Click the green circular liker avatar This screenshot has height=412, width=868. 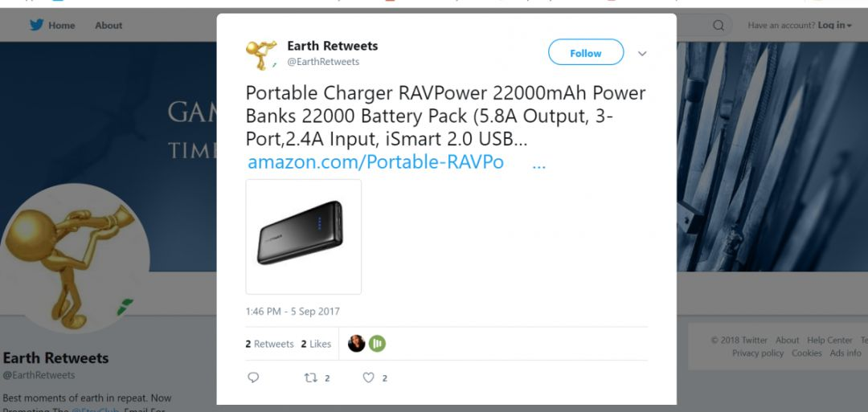point(377,344)
